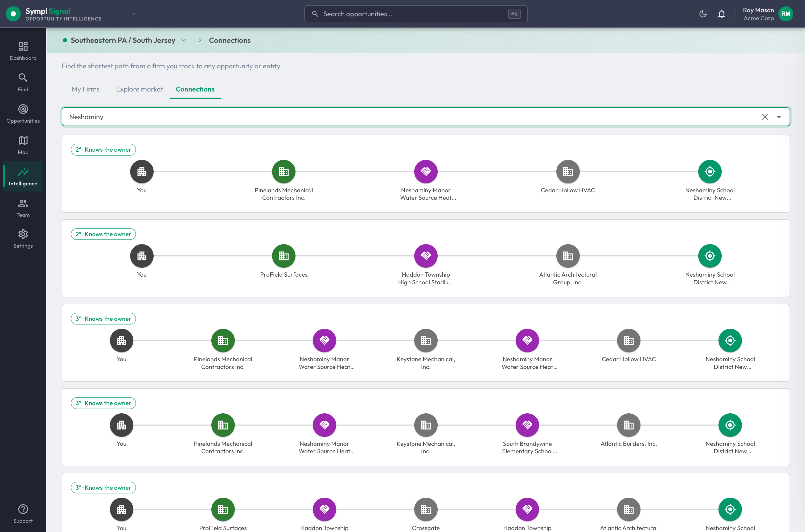Select the Intelligence sidebar item

(23, 176)
